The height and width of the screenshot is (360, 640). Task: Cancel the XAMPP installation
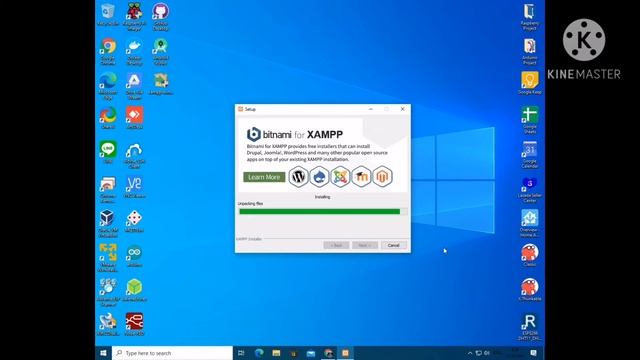click(x=393, y=245)
